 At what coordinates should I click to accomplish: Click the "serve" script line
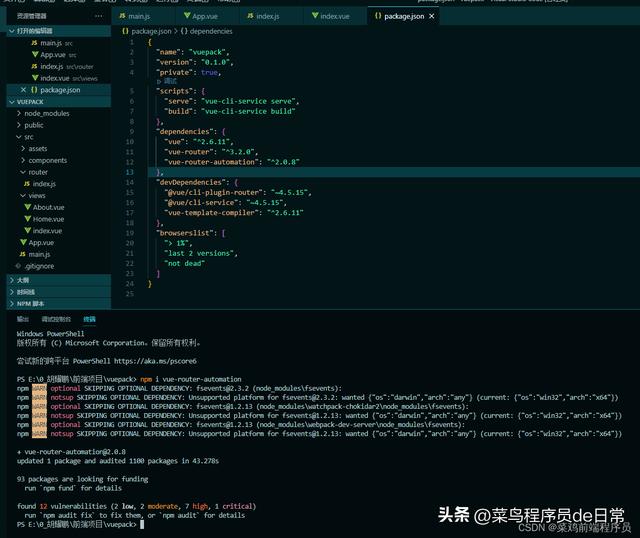click(231, 101)
